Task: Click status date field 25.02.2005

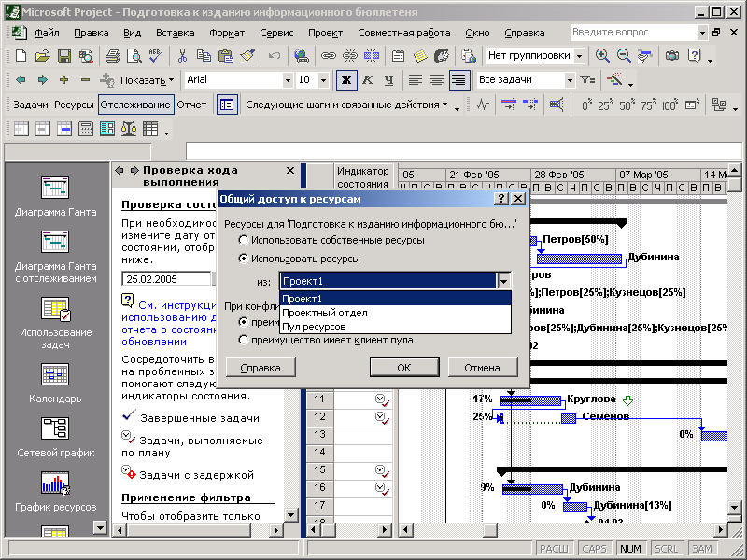Action: (166, 279)
